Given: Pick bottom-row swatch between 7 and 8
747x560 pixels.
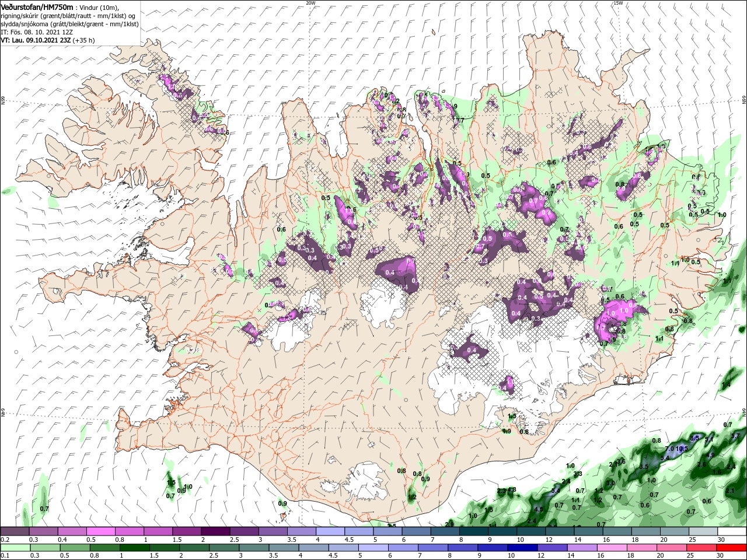Looking at the screenshot, I should (432, 548).
